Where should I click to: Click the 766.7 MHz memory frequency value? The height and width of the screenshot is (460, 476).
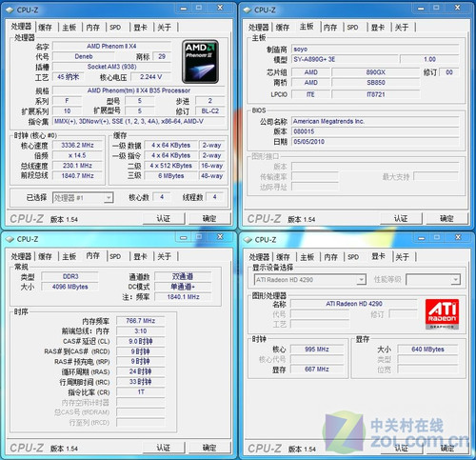click(141, 321)
